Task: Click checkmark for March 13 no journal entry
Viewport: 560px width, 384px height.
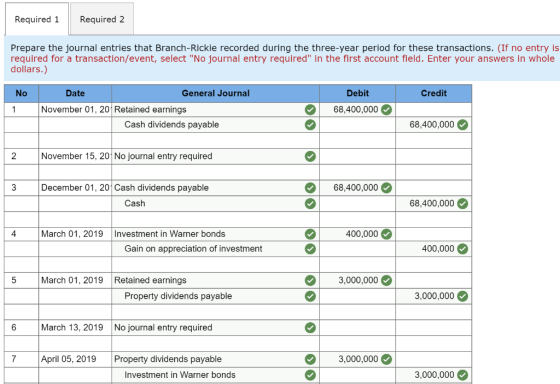Action: tap(310, 328)
